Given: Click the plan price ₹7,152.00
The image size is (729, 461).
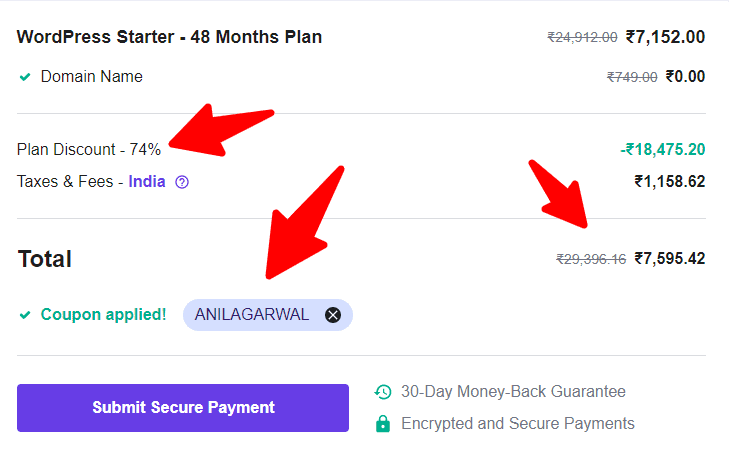Looking at the screenshot, I should (x=665, y=37).
